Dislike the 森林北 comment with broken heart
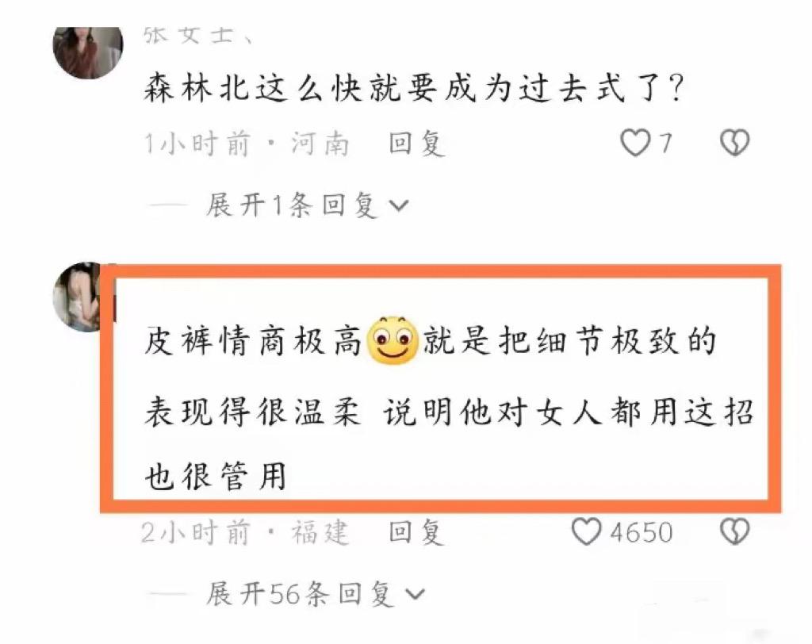Screen dimensions: 812x644 (x=735, y=143)
